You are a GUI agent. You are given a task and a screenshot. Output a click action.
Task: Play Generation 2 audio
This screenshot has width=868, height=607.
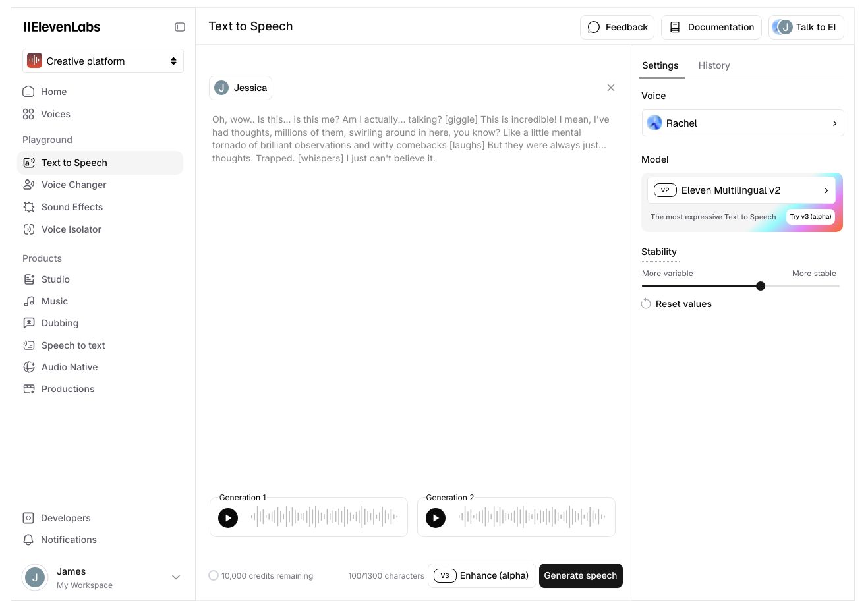436,518
